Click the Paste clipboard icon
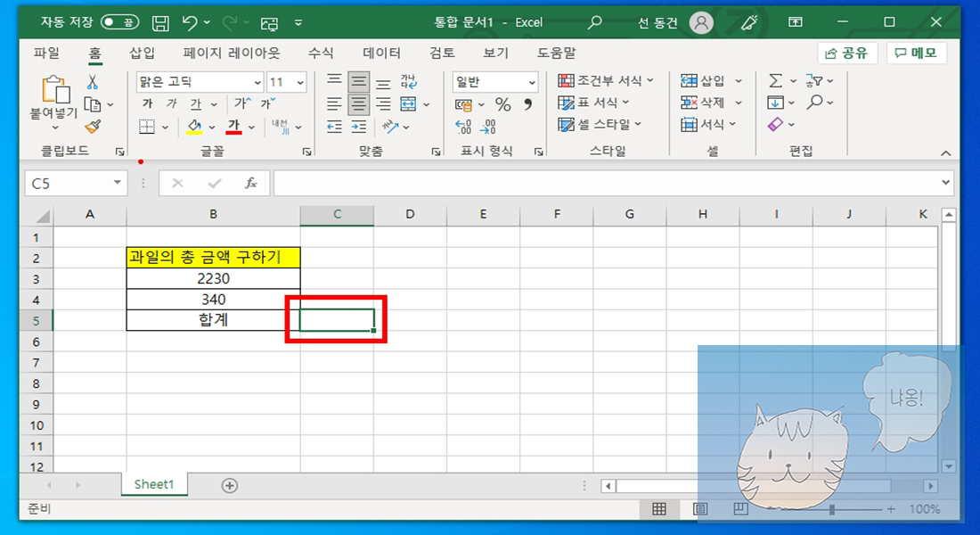The width and height of the screenshot is (980, 535). (55, 89)
